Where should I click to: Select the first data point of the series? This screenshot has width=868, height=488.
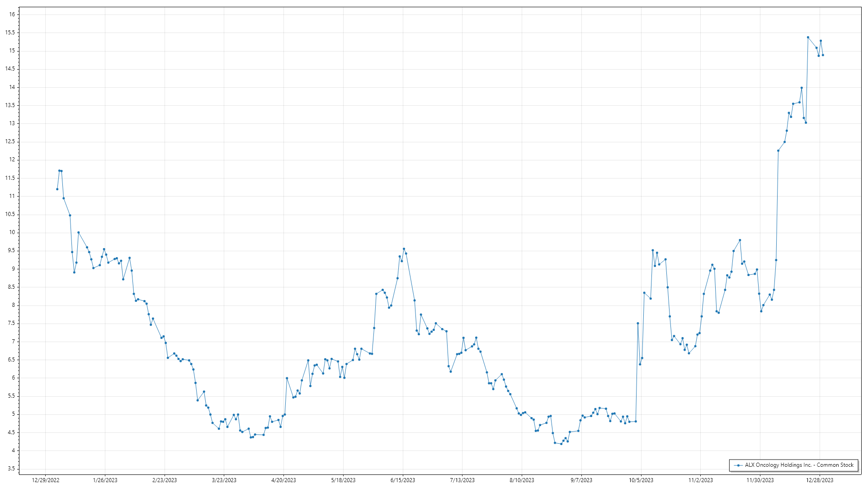click(x=57, y=189)
